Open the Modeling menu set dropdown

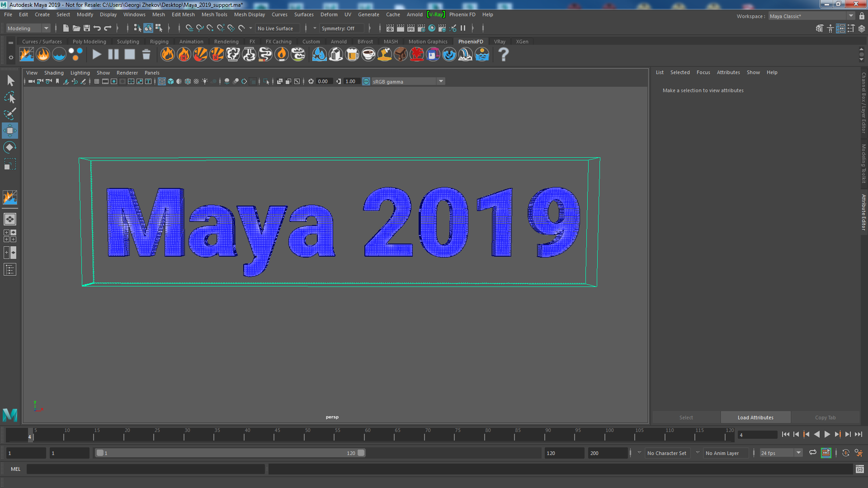(x=28, y=28)
